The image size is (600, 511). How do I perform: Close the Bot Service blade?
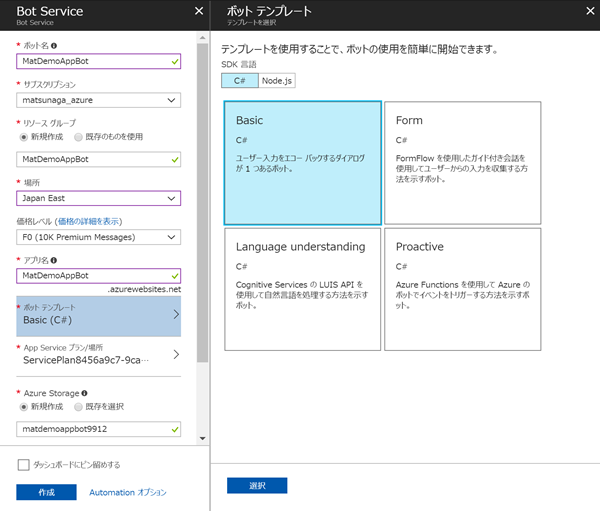199,11
